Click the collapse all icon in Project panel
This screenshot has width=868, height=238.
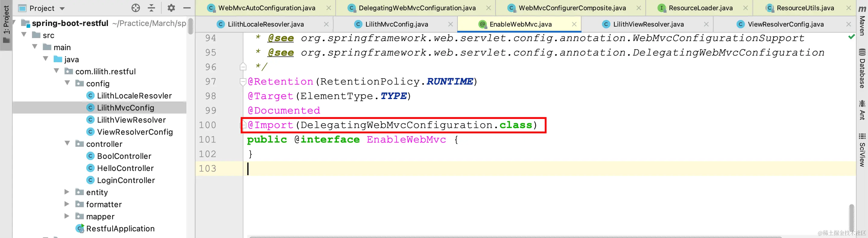coord(152,8)
